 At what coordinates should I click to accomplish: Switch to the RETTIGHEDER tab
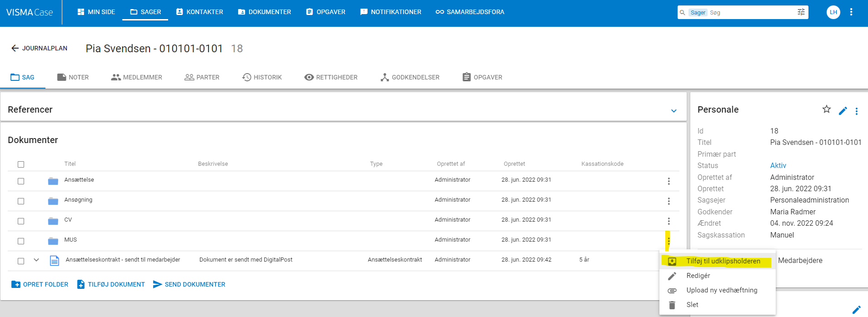331,77
